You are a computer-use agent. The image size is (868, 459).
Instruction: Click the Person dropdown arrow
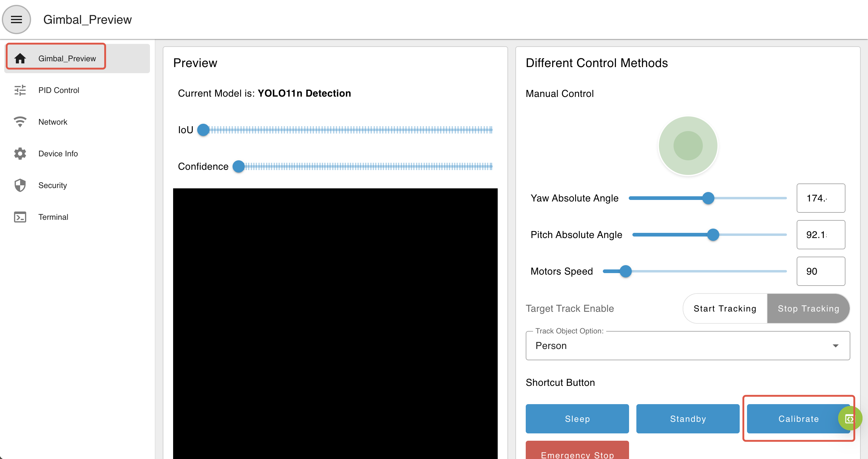(835, 346)
